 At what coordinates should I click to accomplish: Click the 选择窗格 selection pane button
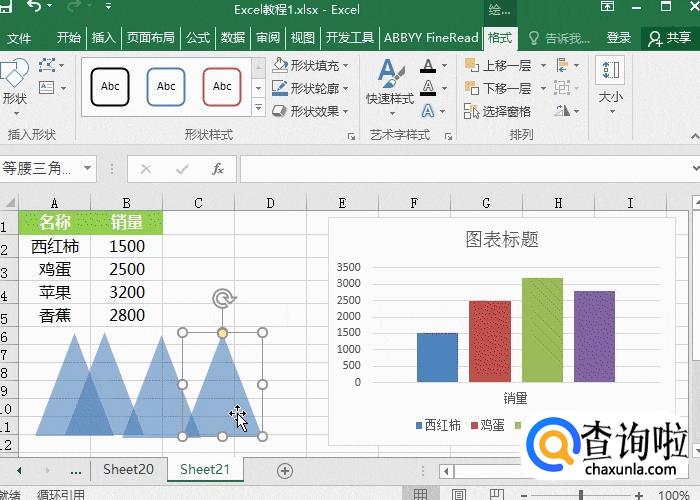pos(499,111)
